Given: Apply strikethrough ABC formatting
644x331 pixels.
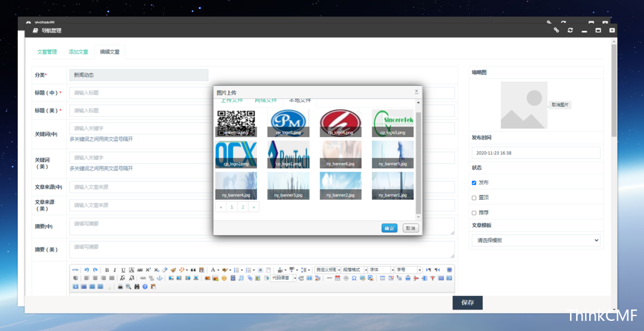Looking at the screenshot, I should [140, 270].
